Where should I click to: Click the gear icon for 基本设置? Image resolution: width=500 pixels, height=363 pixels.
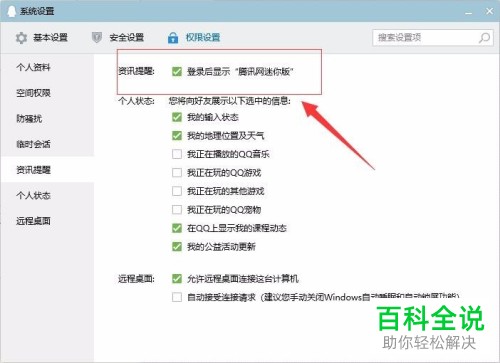click(x=21, y=38)
